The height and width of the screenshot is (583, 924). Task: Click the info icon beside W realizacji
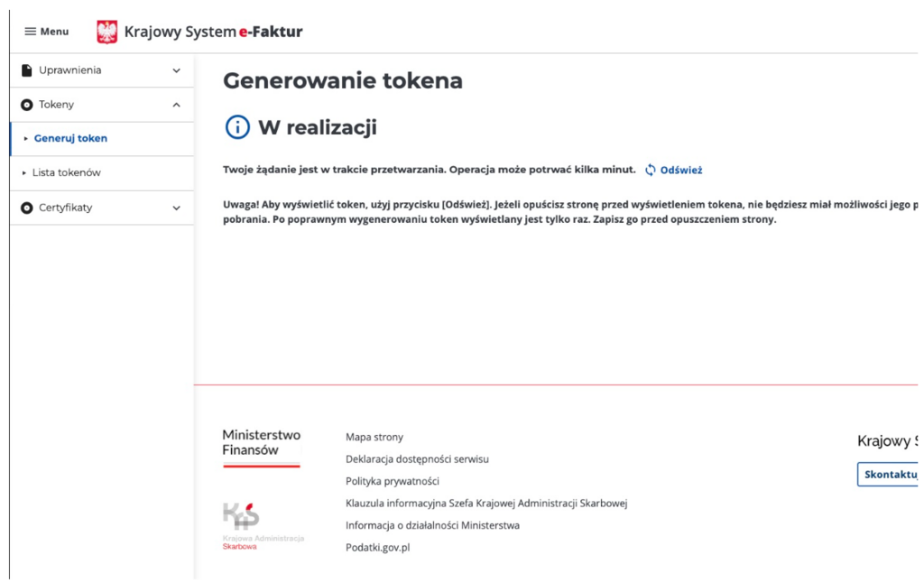coord(237,127)
